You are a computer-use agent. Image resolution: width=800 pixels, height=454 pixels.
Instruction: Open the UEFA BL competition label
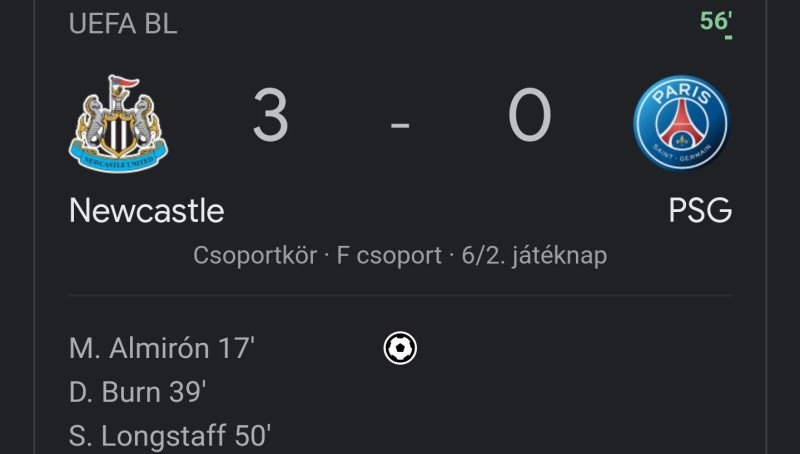123,23
